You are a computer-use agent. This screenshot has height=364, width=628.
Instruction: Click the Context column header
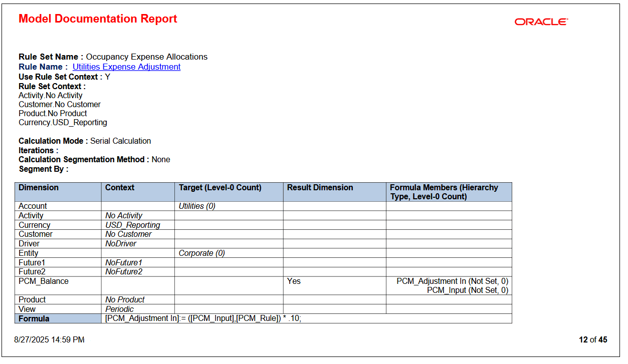click(117, 187)
